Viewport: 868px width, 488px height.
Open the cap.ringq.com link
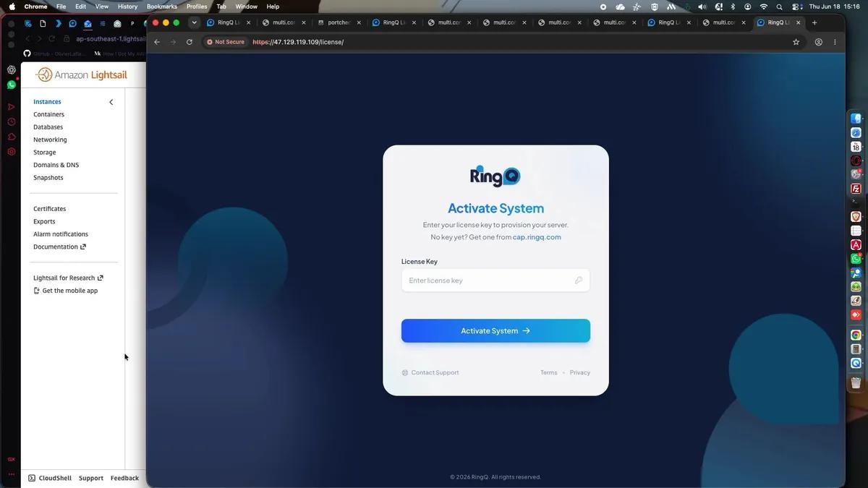point(537,237)
